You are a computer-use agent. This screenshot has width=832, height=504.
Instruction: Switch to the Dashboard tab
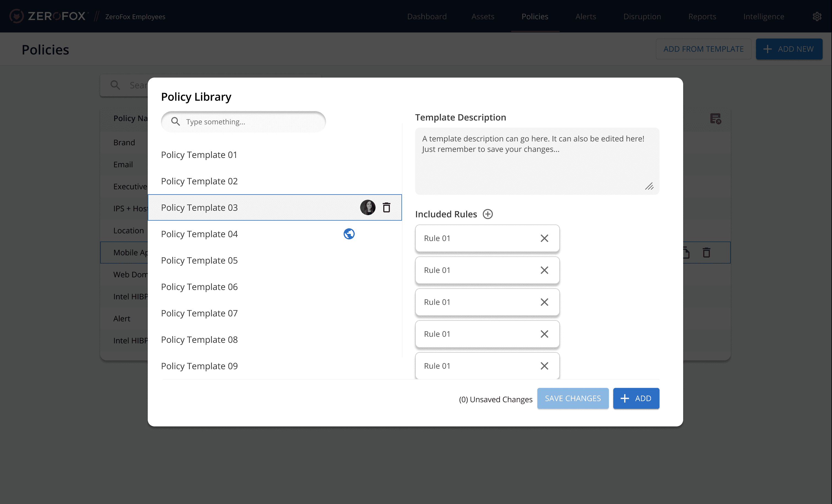(427, 16)
